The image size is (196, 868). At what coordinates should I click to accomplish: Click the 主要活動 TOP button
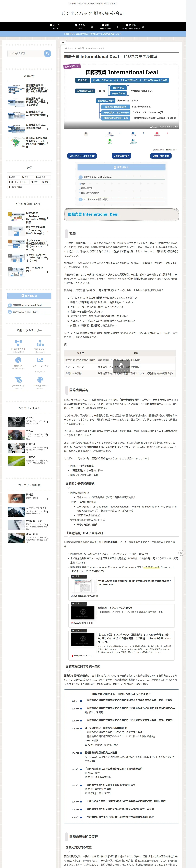pyautogui.click(x=121, y=156)
